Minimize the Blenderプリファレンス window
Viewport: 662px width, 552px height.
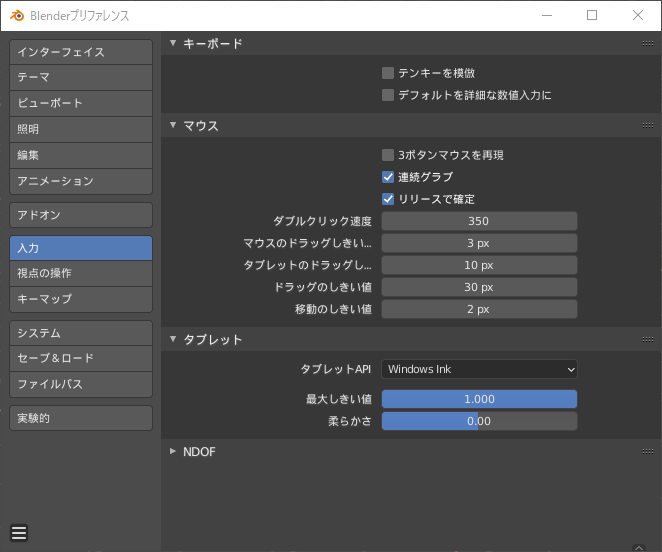coord(547,16)
